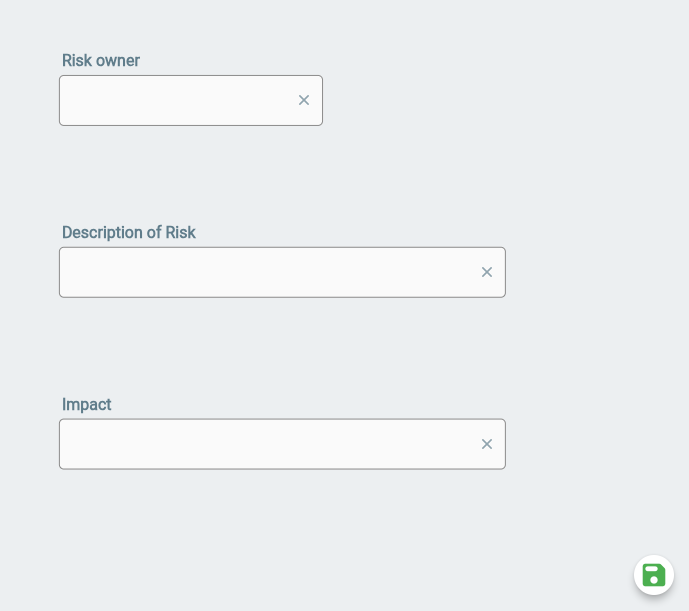Image resolution: width=689 pixels, height=611 pixels.
Task: Click into the Impact input box
Action: 265,444
